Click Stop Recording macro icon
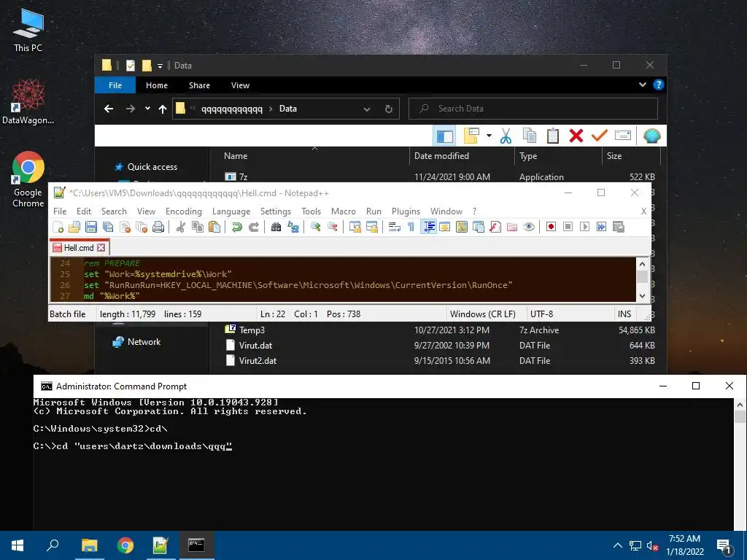The width and height of the screenshot is (747, 560). tap(568, 227)
